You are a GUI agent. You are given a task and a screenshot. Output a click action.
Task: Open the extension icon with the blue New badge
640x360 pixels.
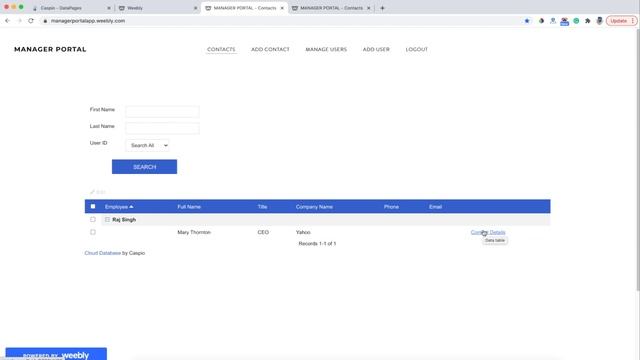pos(564,21)
